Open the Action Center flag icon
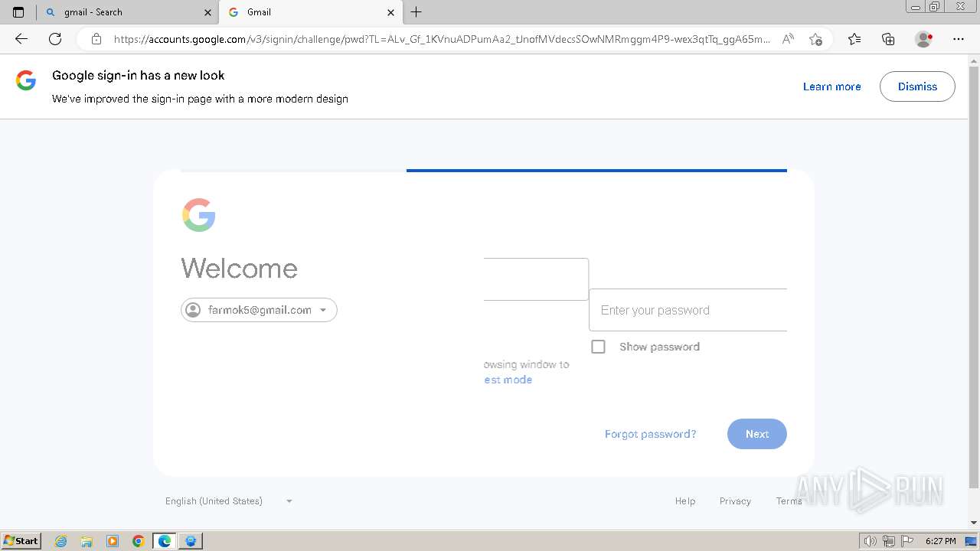Screen dimensions: 980x551 click(906, 541)
